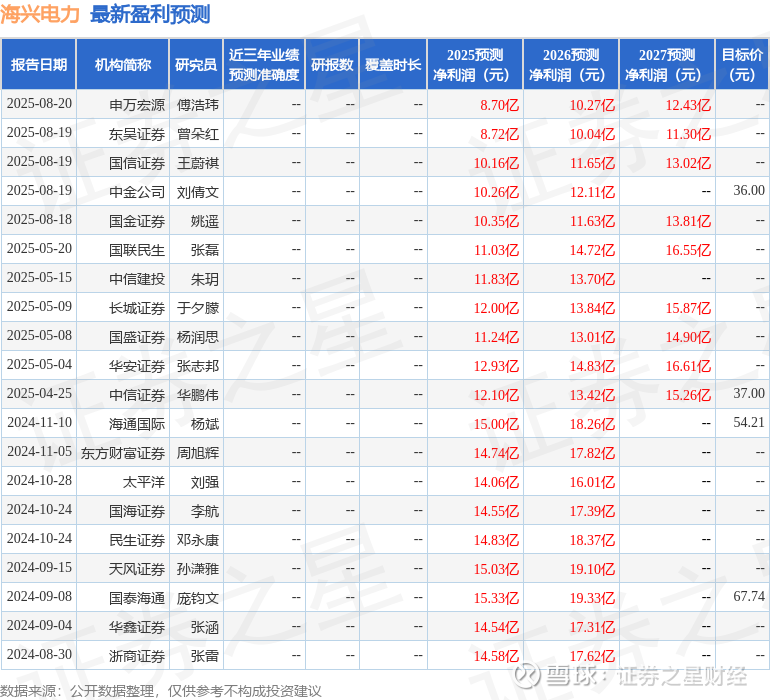Click institution 申万宏源
Image resolution: width=770 pixels, height=700 pixels.
[x=137, y=105]
